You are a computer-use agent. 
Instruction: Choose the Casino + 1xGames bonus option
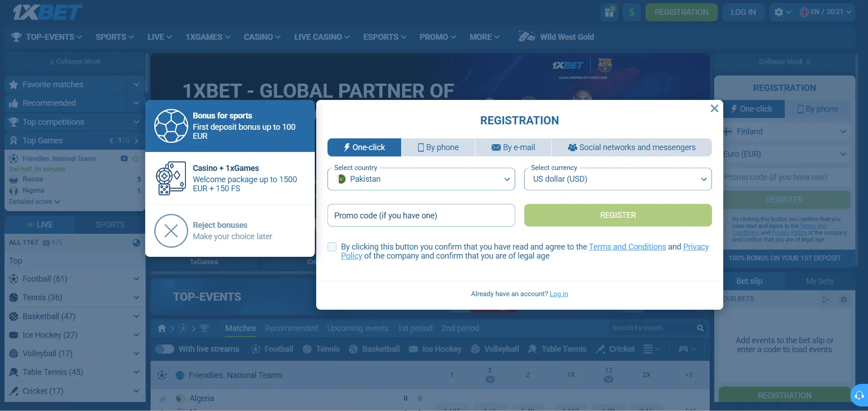coord(230,178)
